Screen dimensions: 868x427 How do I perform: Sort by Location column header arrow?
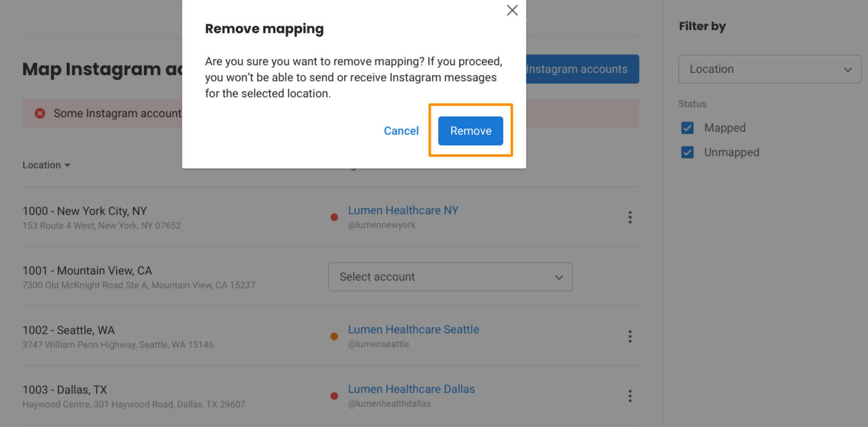(x=67, y=166)
